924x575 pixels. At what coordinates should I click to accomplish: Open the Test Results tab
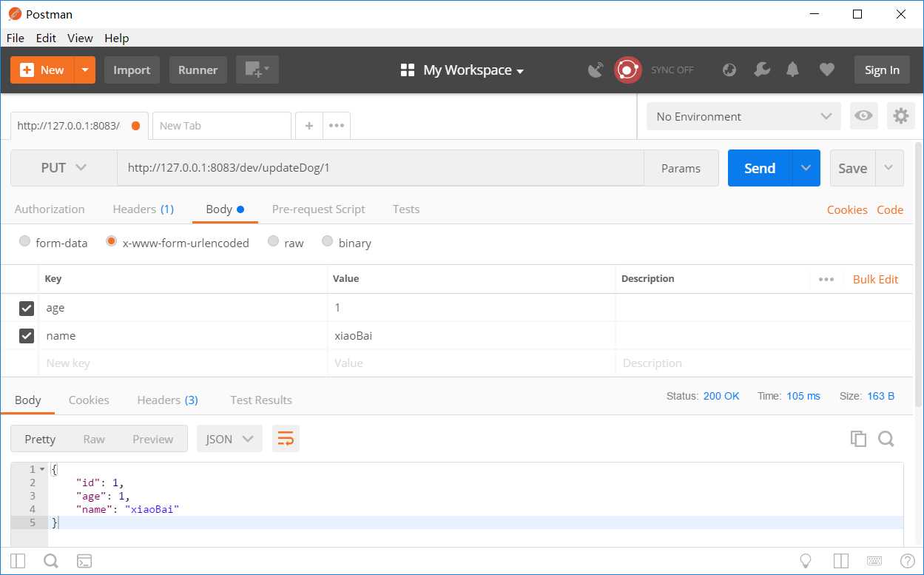(261, 400)
